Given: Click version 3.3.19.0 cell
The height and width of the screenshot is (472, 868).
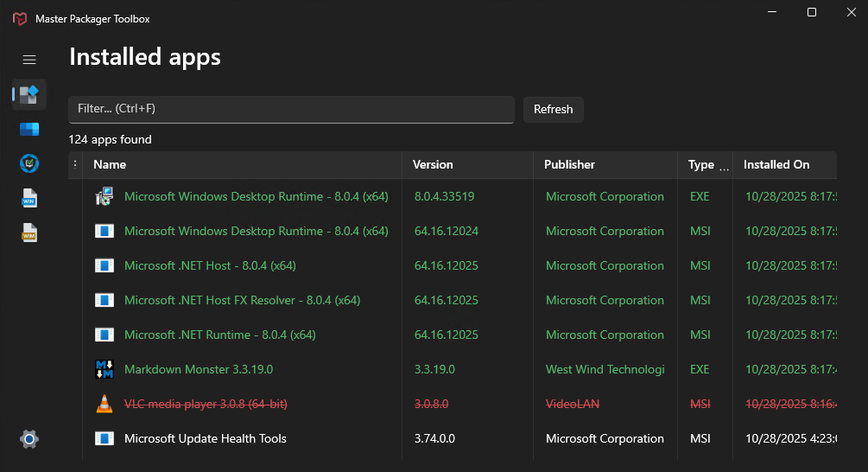Looking at the screenshot, I should 434,369.
